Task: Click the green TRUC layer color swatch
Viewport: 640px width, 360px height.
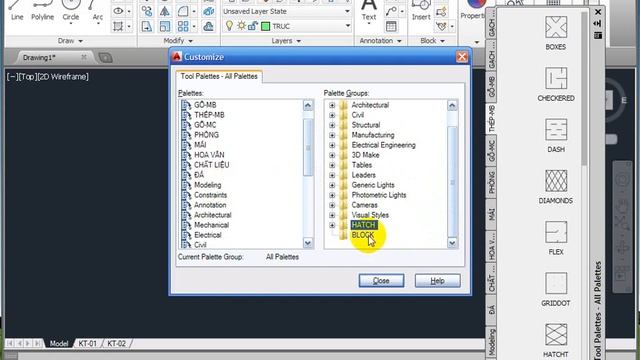Action: click(x=266, y=27)
